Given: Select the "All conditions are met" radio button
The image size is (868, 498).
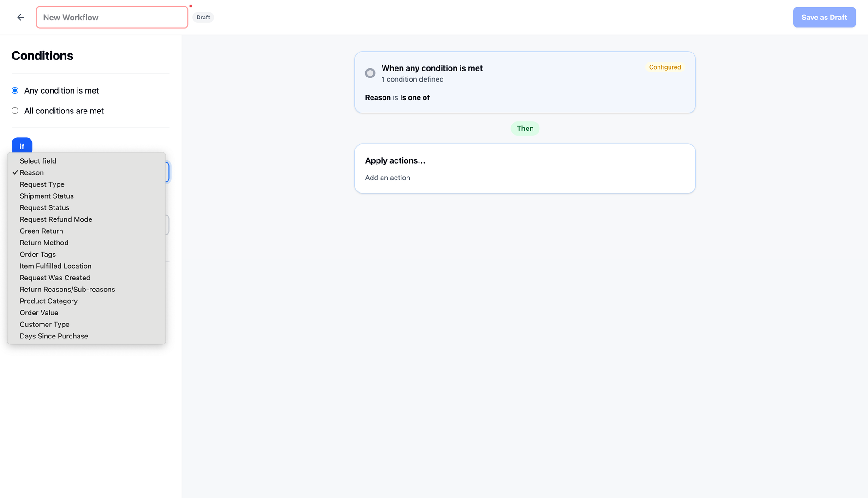Looking at the screenshot, I should tap(15, 111).
